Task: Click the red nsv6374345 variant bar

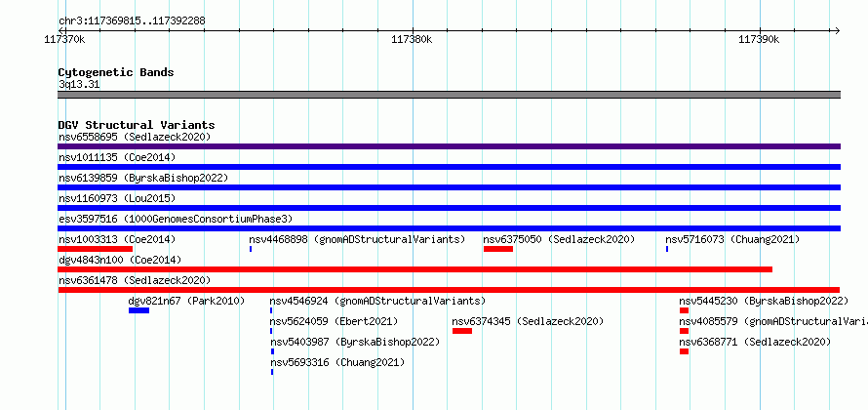Action: [x=462, y=331]
